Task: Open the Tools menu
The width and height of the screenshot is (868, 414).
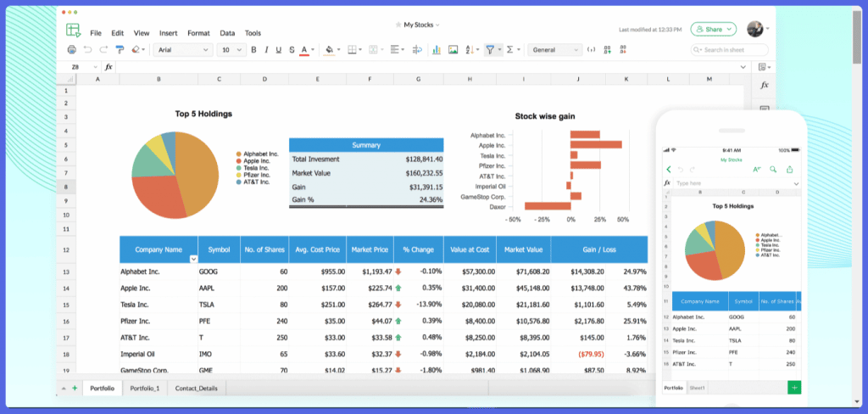Action: pyautogui.click(x=253, y=33)
